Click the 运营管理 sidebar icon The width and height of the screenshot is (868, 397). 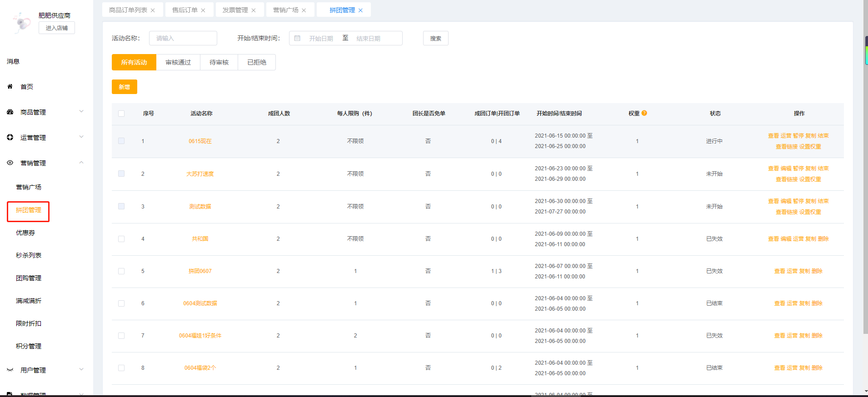[x=10, y=137]
